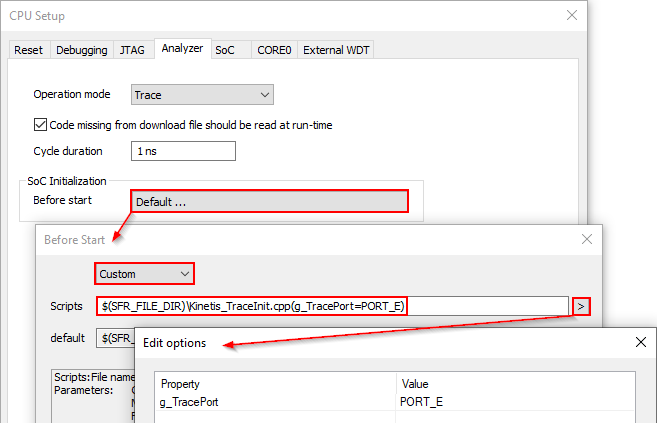This screenshot has width=657, height=423.
Task: Select the JTAG tab
Action: tap(133, 50)
